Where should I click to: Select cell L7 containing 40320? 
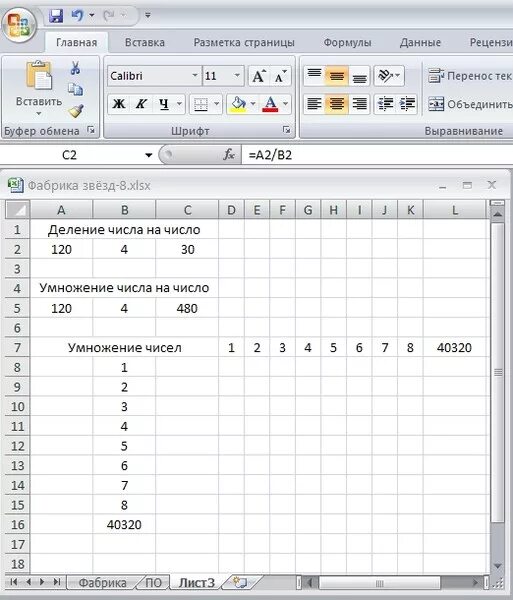coord(454,347)
